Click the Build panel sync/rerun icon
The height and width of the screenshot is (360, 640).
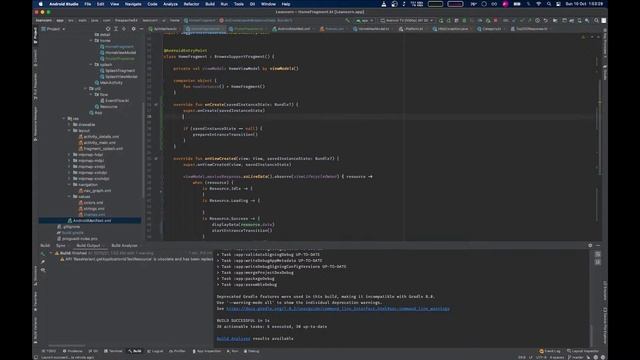pyautogui.click(x=43, y=253)
